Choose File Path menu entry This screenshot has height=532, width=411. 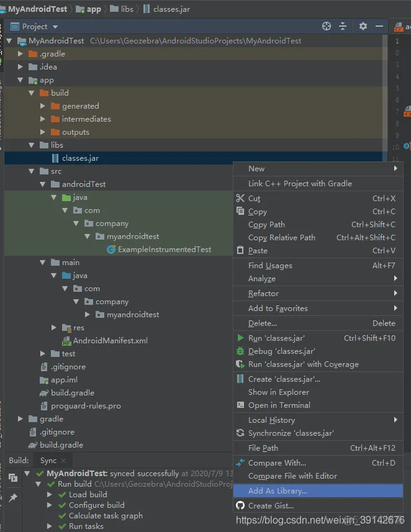(318, 448)
